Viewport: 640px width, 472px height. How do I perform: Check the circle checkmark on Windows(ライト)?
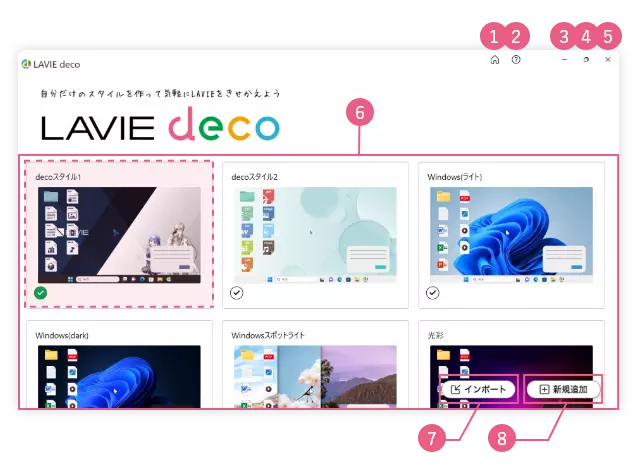coord(433,293)
